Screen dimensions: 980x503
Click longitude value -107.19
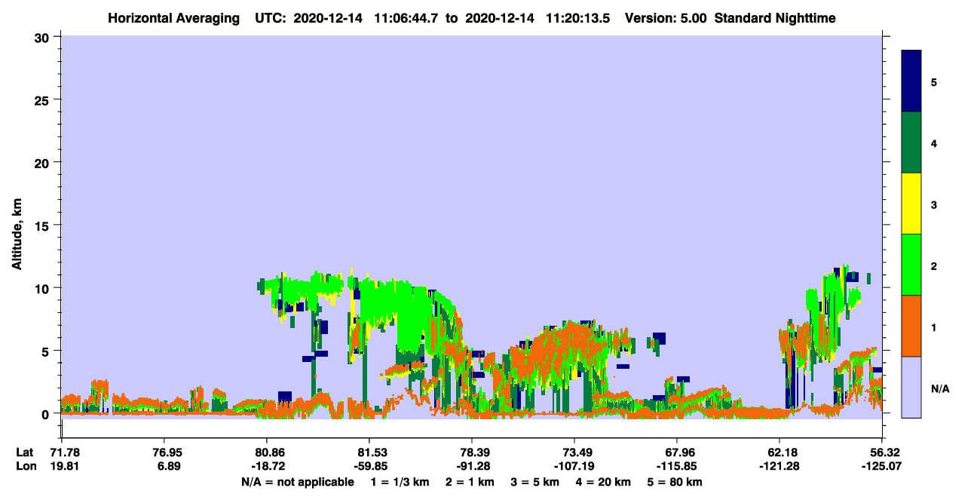(574, 466)
